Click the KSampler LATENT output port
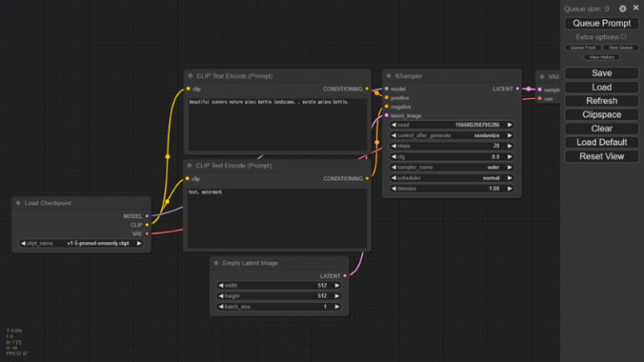644x362 pixels. 517,89
